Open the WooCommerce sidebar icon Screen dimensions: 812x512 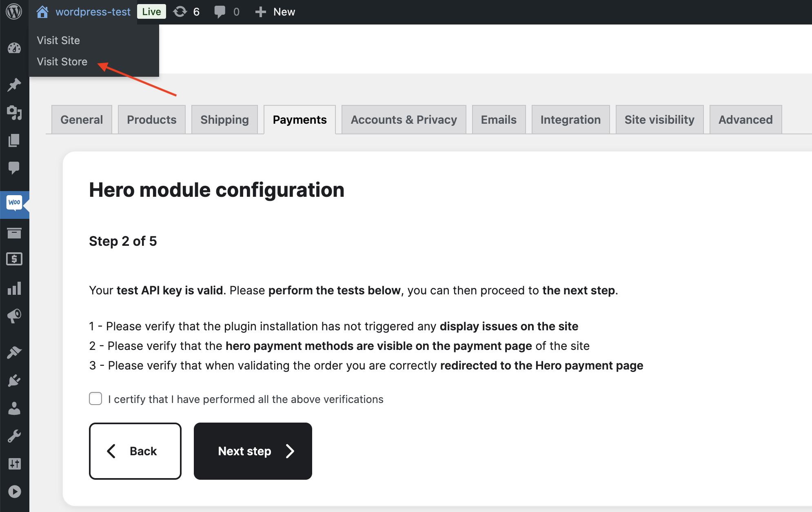point(14,203)
